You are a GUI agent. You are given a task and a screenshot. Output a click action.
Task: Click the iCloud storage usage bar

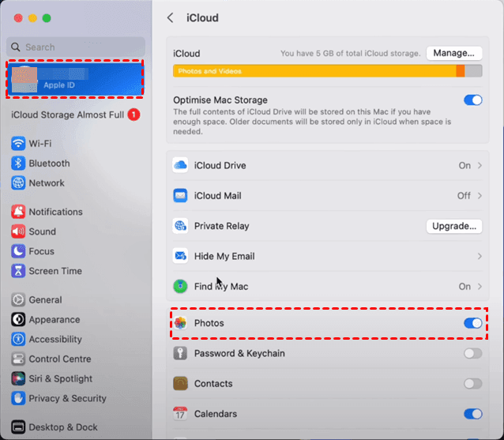click(x=328, y=71)
